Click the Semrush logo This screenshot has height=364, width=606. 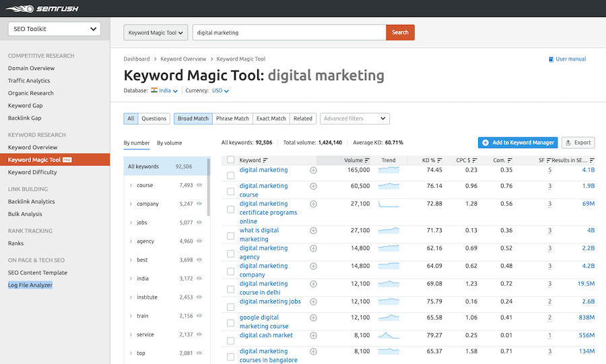tap(42, 9)
